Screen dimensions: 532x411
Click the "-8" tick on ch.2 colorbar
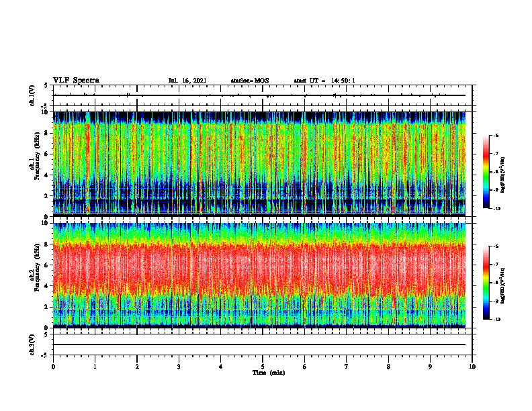pyautogui.click(x=496, y=283)
